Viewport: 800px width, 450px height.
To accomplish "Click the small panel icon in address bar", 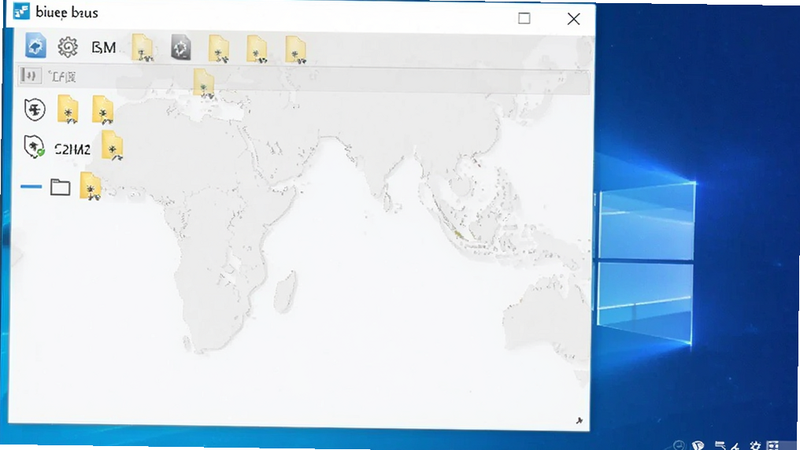I will pos(30,76).
